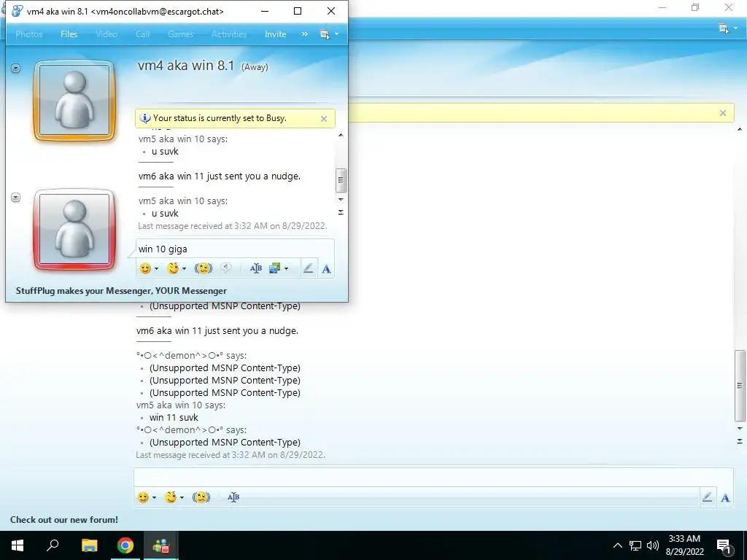Open show menu dropdown arrow in vm4 toolbar
The width and height of the screenshot is (747, 560).
coord(336,34)
